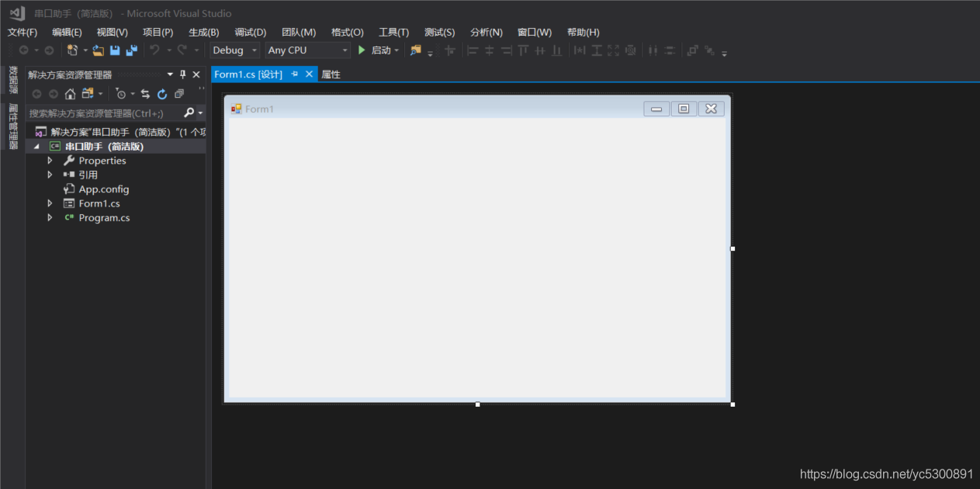Click the Align Lefts layout icon

tap(473, 50)
